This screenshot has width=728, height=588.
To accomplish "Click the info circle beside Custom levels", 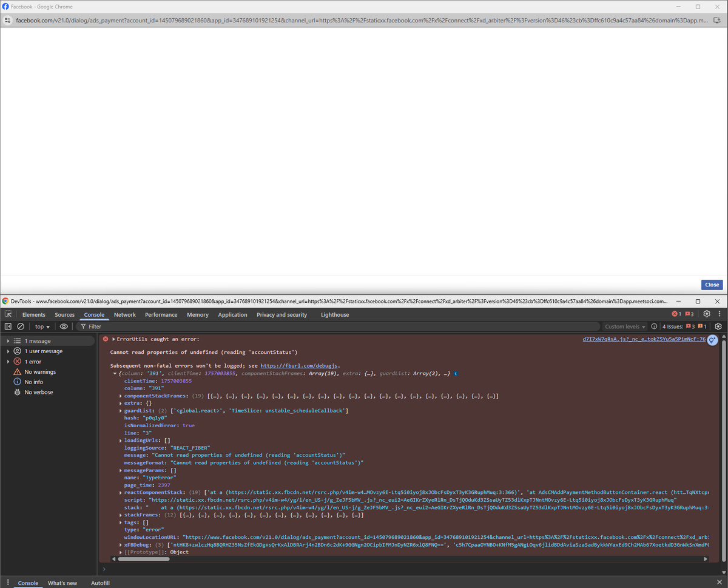I will tap(654, 326).
